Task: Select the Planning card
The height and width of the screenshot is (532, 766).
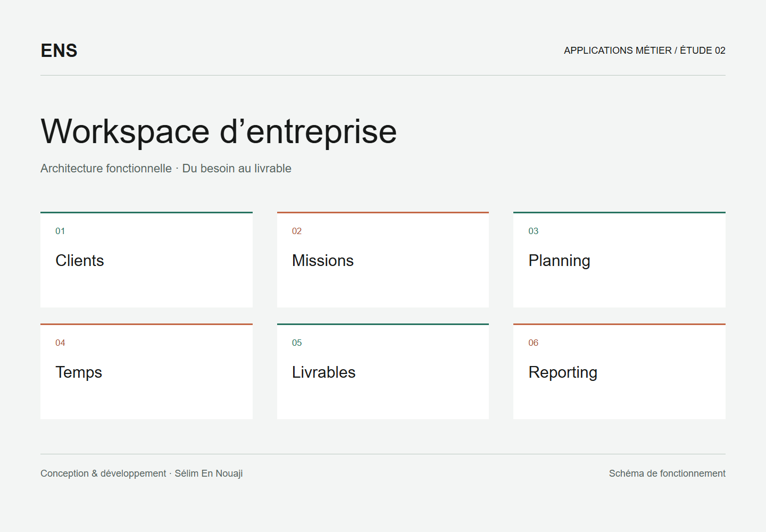Action: [619, 260]
